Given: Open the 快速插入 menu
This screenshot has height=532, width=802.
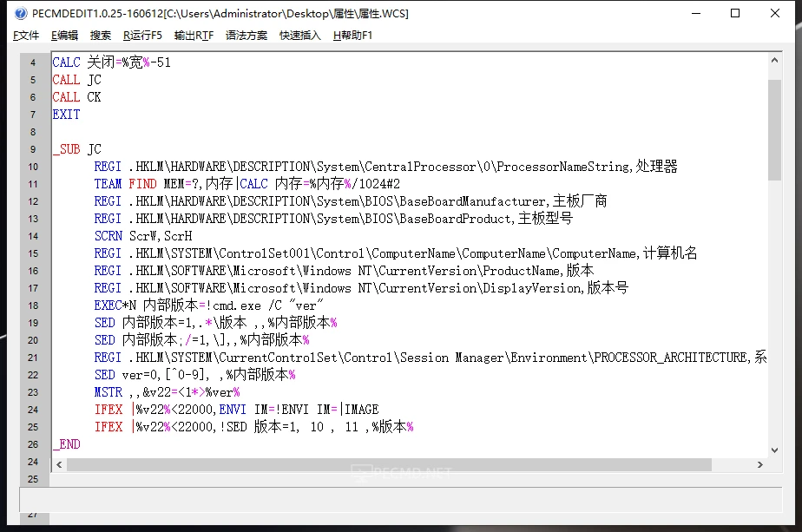Looking at the screenshot, I should (300, 36).
